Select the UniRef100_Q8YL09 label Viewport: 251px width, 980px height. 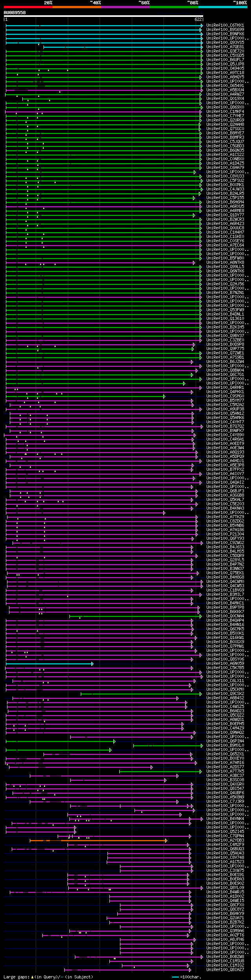(225, 888)
